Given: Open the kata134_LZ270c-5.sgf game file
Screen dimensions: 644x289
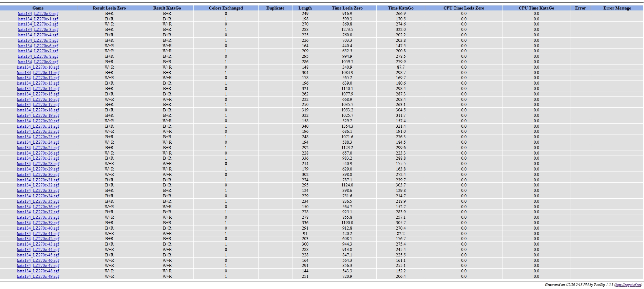Looking at the screenshot, I should click(38, 40).
